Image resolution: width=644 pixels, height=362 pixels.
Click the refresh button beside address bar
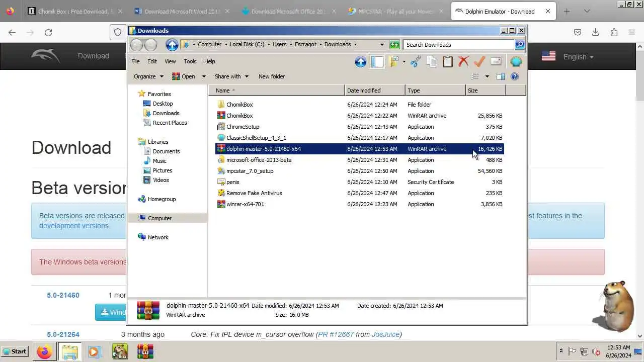(x=394, y=45)
